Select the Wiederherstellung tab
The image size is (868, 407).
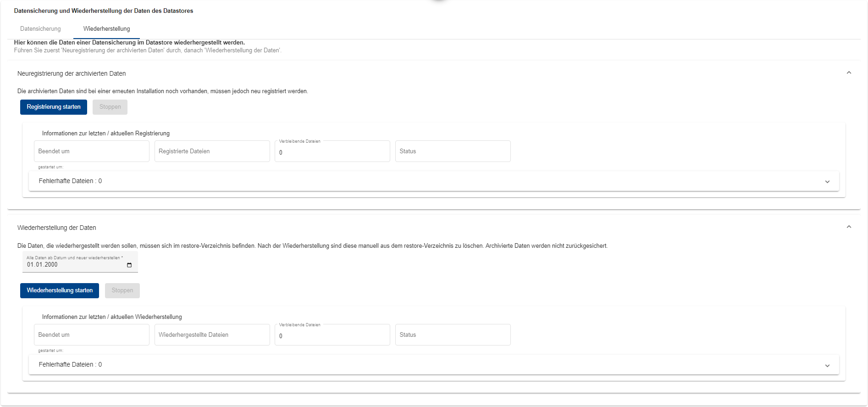click(106, 29)
